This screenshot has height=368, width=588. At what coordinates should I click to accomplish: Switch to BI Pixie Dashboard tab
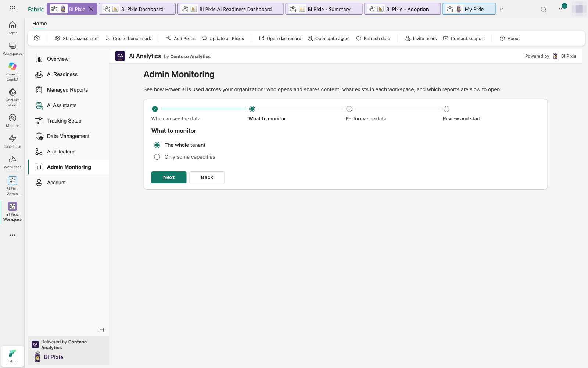click(137, 9)
